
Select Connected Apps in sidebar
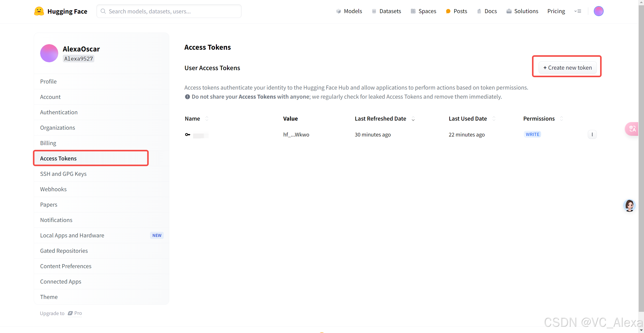[x=101, y=282]
